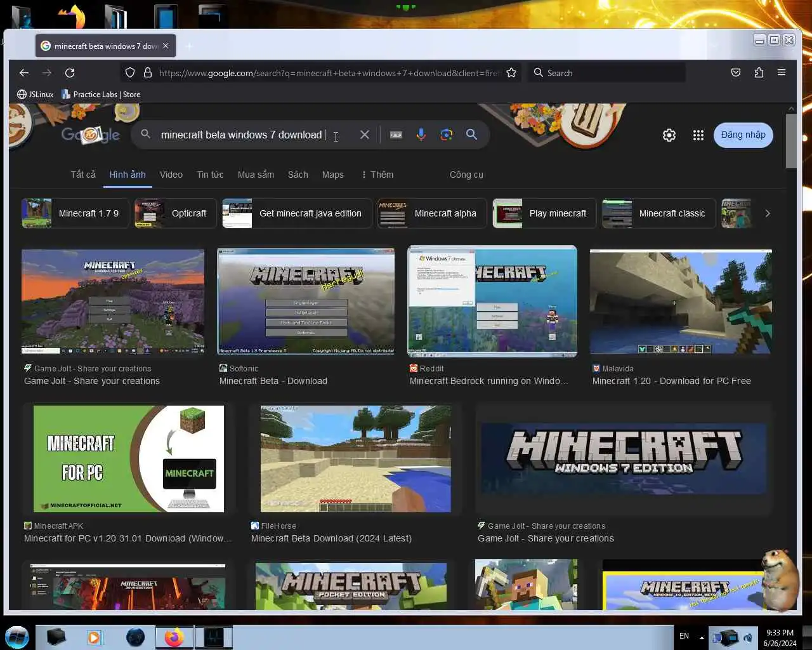
Task: Click the Đăng nhập sign-in button
Action: [x=743, y=135]
